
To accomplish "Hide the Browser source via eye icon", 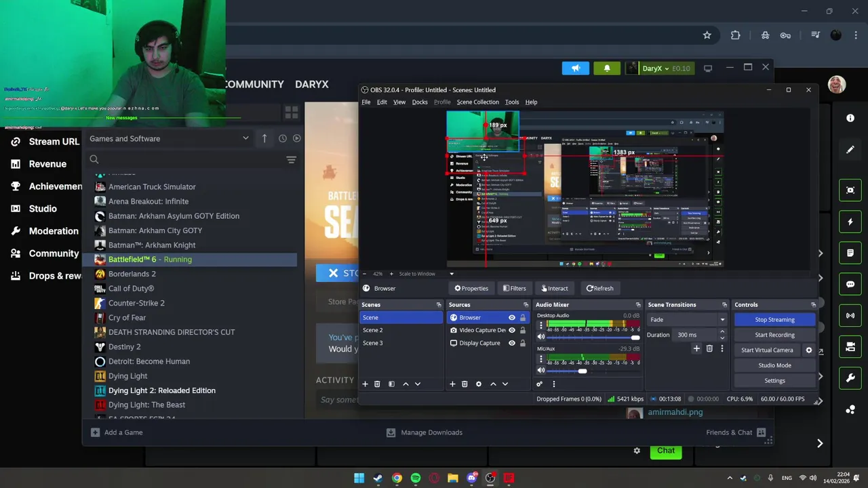I will [x=512, y=318].
